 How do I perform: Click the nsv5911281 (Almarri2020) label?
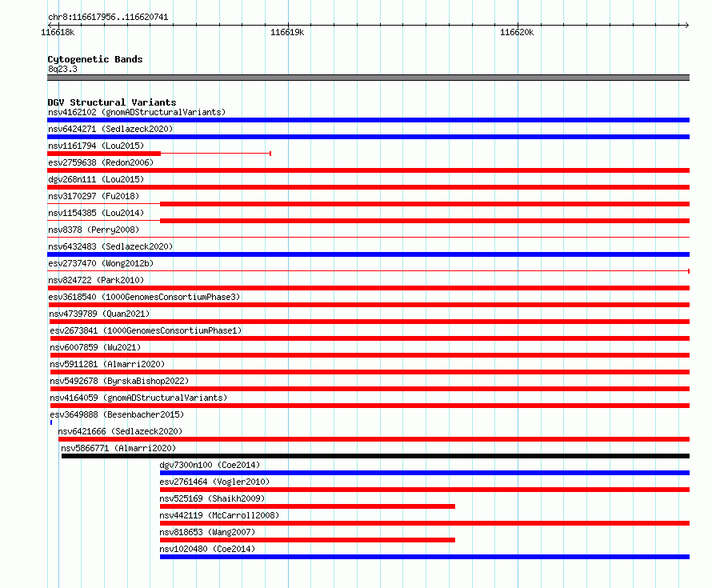pos(107,364)
